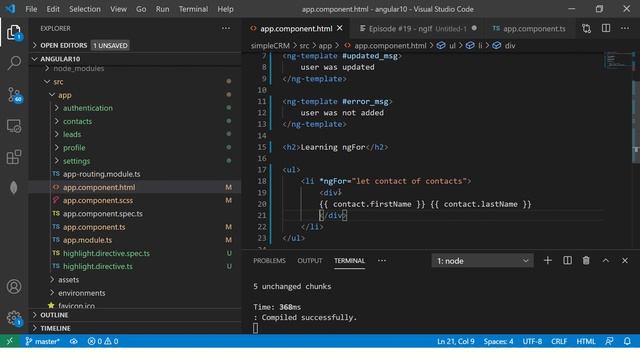Image resolution: width=640 pixels, height=360 pixels.
Task: Open the File menu
Action: point(31,9)
